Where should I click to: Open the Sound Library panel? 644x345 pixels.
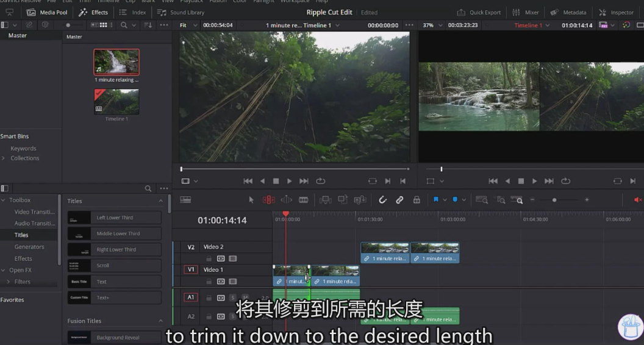pyautogui.click(x=181, y=12)
